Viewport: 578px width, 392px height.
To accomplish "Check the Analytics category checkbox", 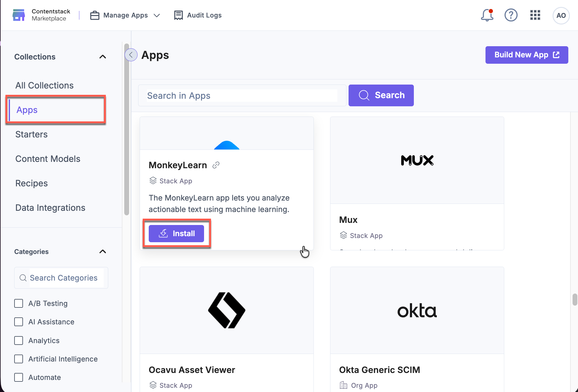I will (19, 340).
